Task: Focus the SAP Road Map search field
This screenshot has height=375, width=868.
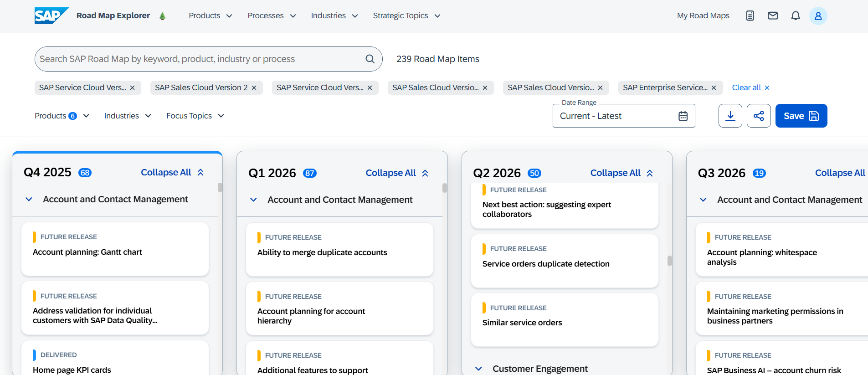Action: point(200,59)
